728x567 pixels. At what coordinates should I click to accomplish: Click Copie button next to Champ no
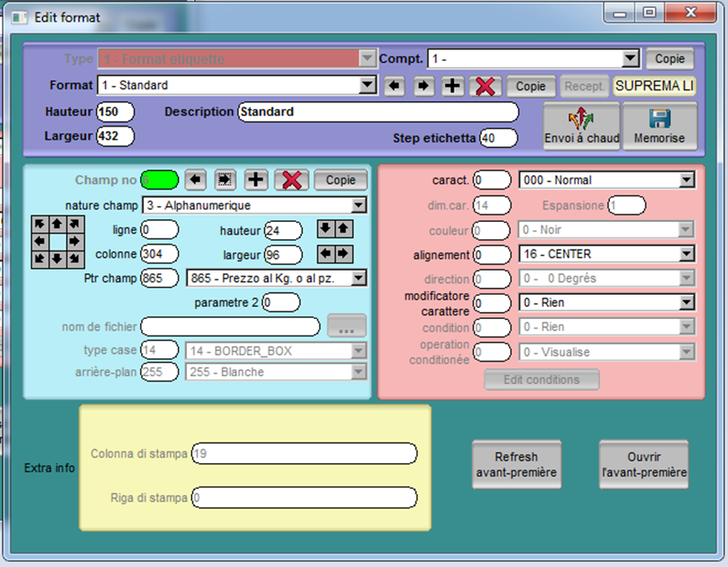(x=340, y=179)
